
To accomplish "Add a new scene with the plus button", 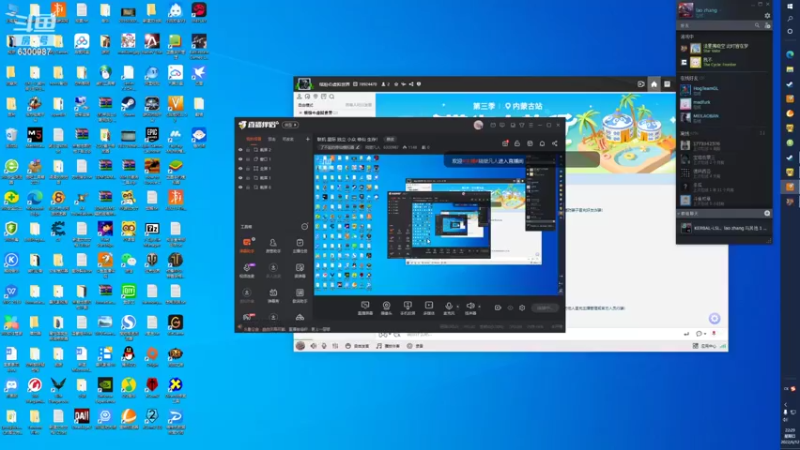I will [308, 139].
